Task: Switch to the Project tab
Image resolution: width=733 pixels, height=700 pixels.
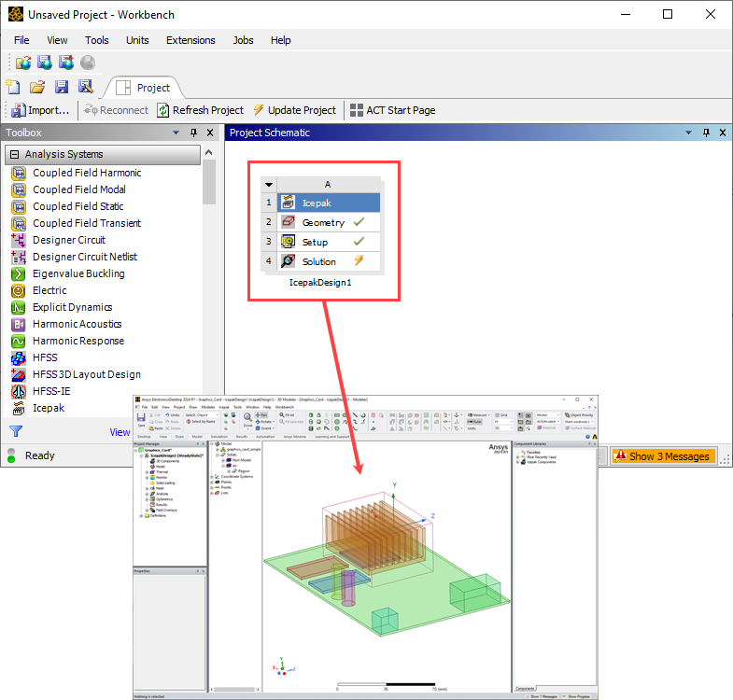Action: coord(144,88)
